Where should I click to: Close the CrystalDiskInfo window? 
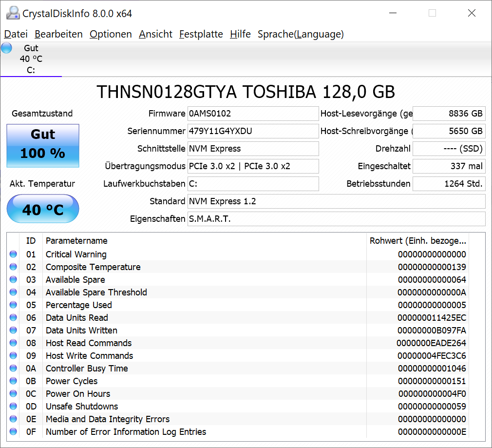click(x=472, y=13)
